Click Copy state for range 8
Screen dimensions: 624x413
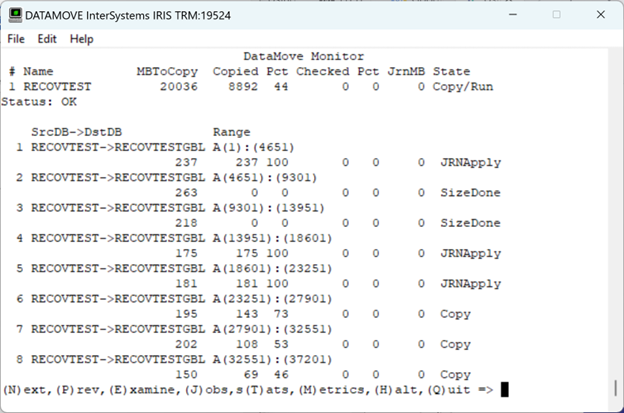(x=455, y=375)
